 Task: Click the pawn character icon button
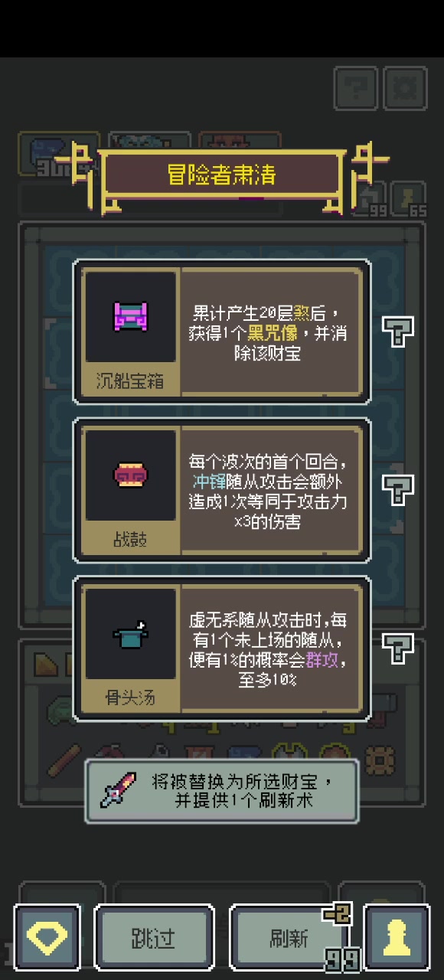[x=397, y=937]
